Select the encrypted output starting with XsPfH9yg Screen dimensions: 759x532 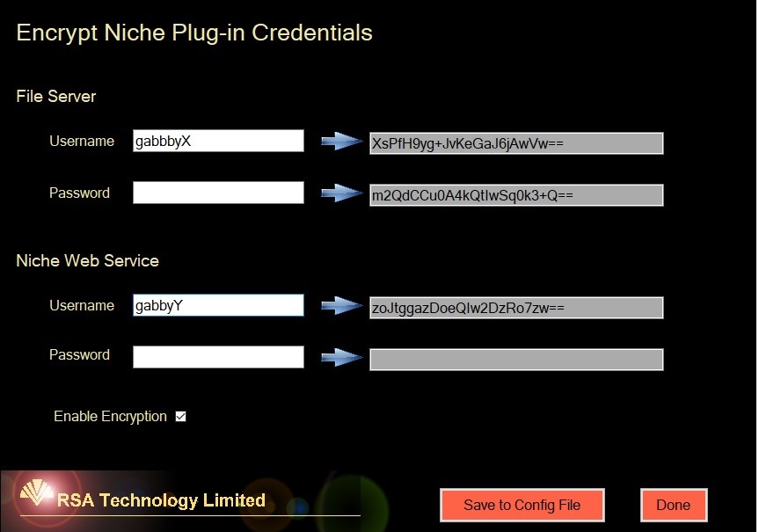click(516, 143)
